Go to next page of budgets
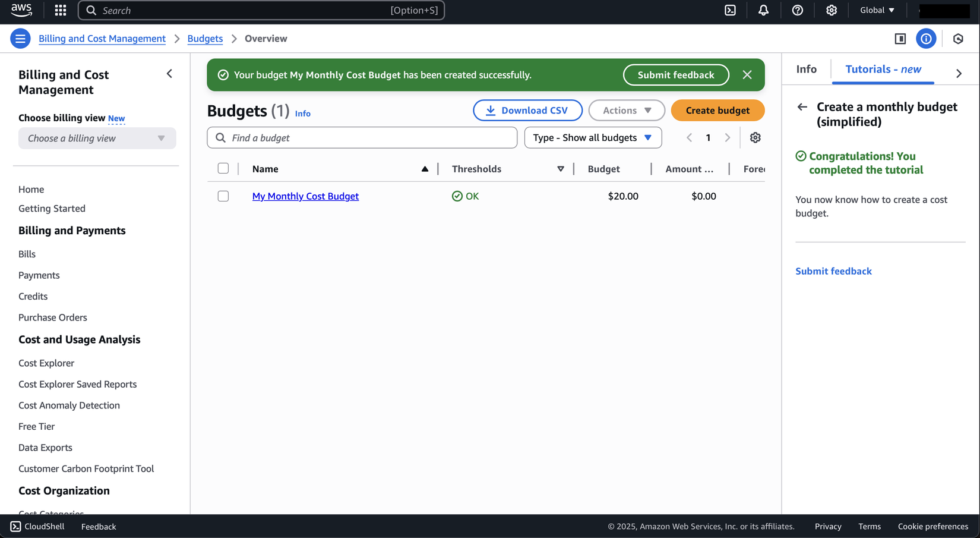This screenshot has width=980, height=538. pos(728,137)
